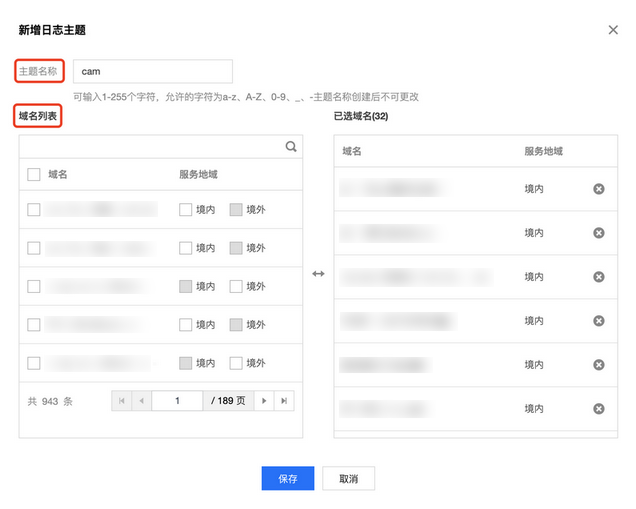Check the last domain row checkbox

[34, 363]
